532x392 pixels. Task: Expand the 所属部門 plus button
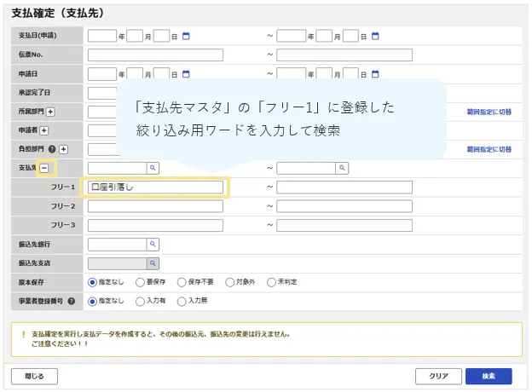(50, 112)
